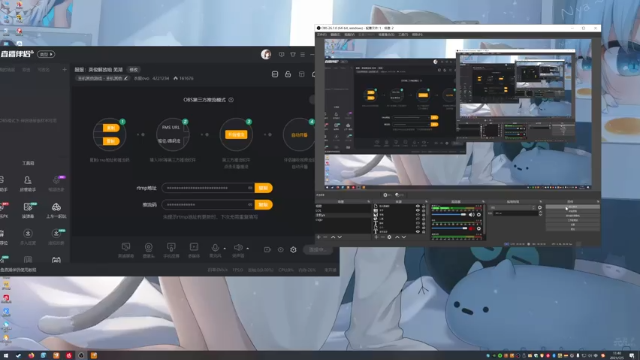Add a new source in the OBS sources panel
This screenshot has height=360, width=640.
(376, 237)
